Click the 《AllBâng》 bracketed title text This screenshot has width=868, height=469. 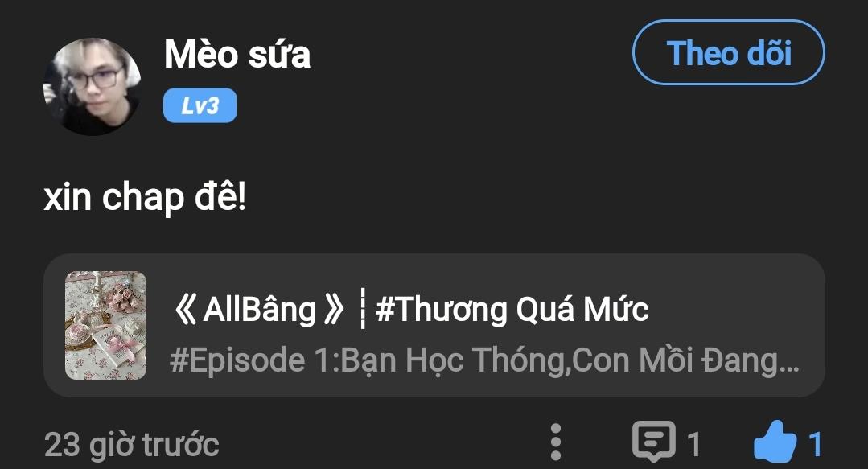tap(259, 309)
